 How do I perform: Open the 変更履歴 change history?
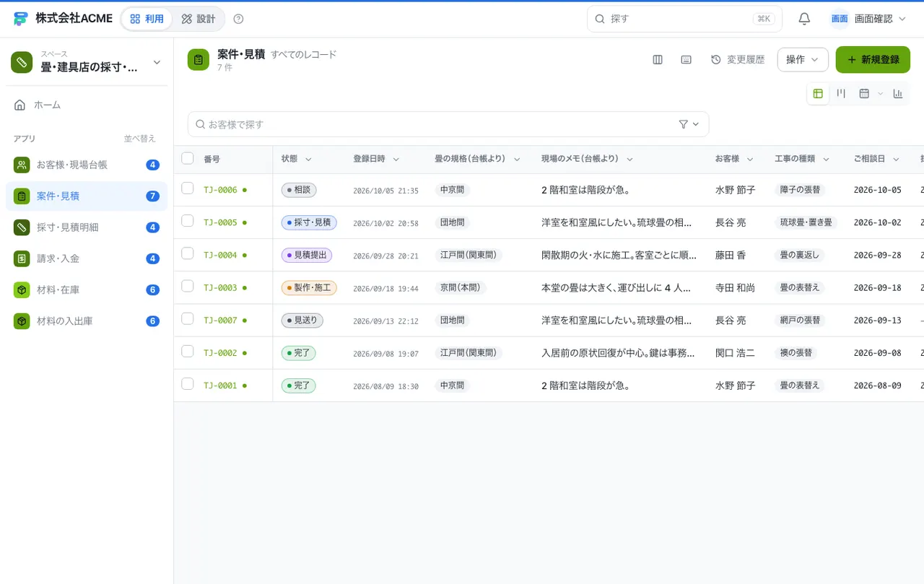tap(737, 60)
